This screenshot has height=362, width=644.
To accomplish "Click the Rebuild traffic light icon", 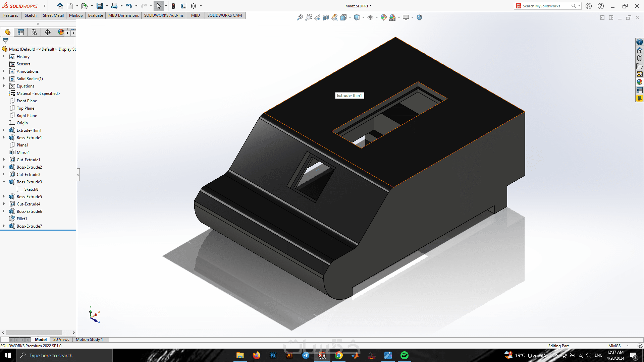I will [x=173, y=6].
